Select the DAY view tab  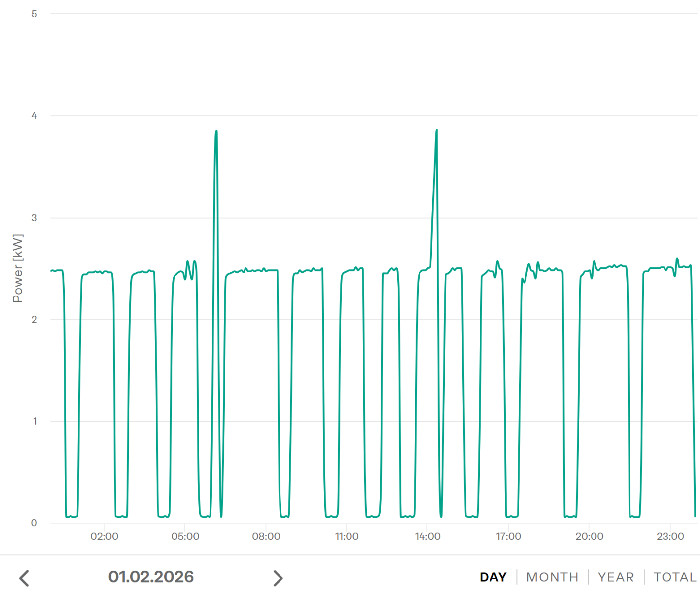point(493,577)
